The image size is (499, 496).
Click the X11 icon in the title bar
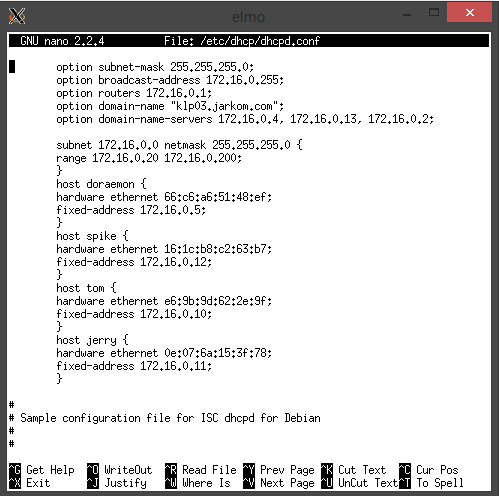17,16
